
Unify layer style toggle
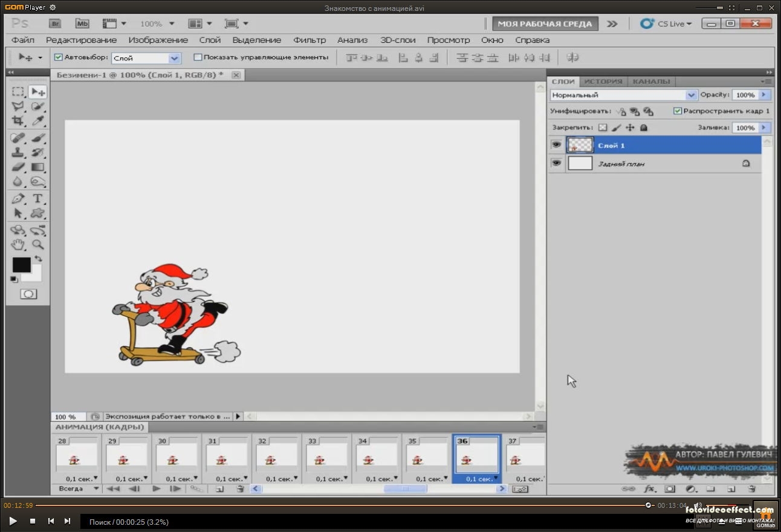pos(649,111)
